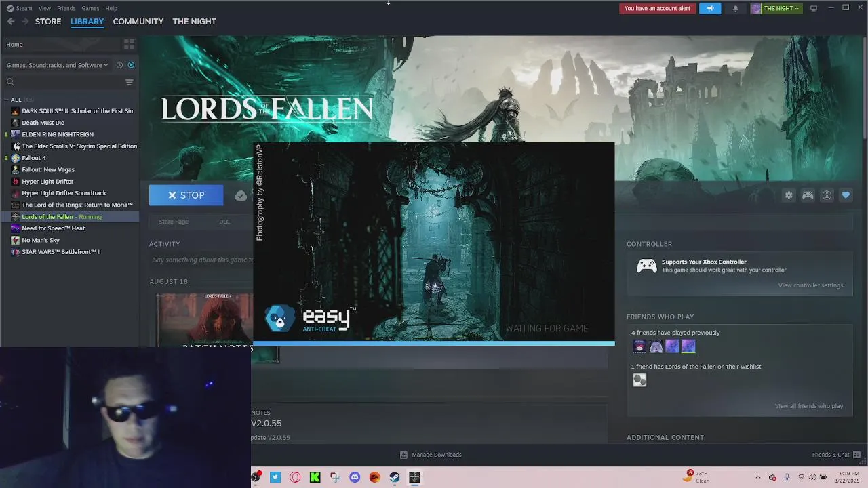Viewport: 868px width, 488px height.
Task: Open Snipping Tool from taskbar
Action: [335, 477]
